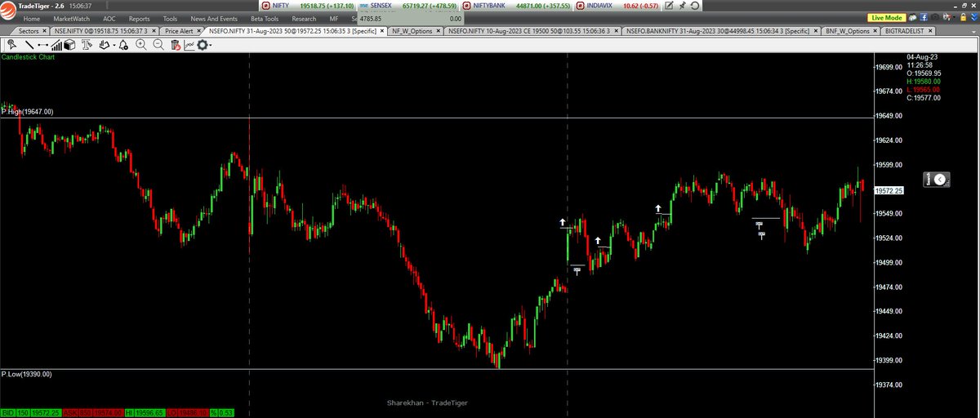Click the 19572.25 current price axis marker

coord(888,190)
